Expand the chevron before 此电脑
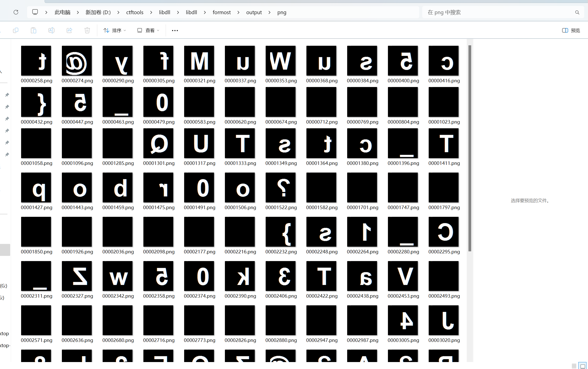 pyautogui.click(x=46, y=12)
